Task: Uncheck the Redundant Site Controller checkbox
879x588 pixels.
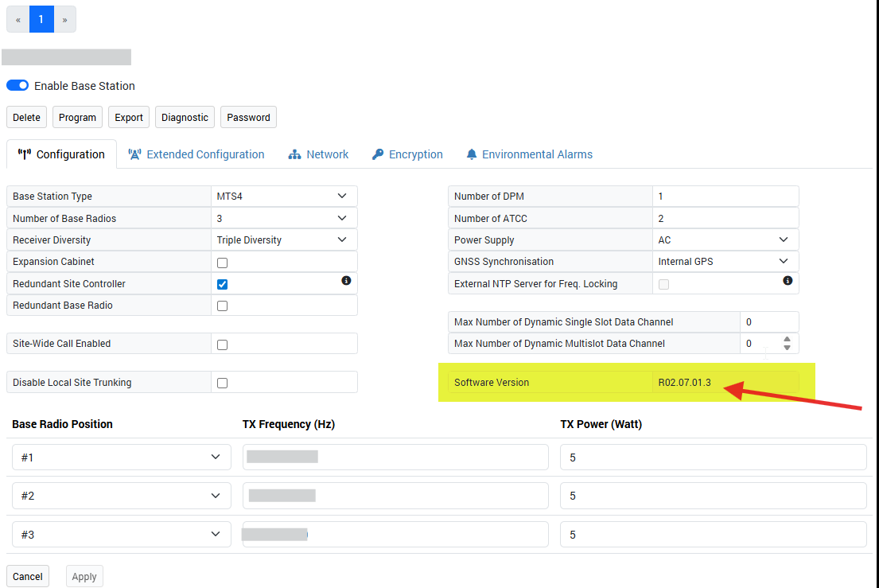Action: click(223, 284)
